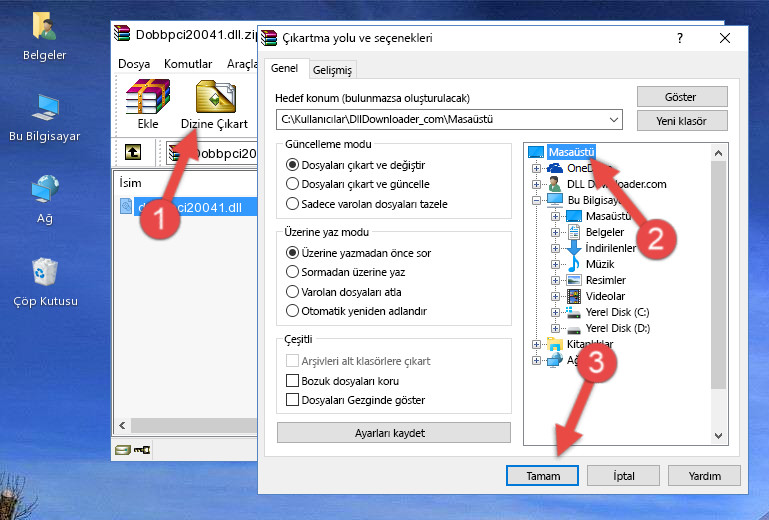The image size is (769, 520).
Task: Check Dosyaları Gezginde göster checkbox
Action: pyautogui.click(x=292, y=400)
